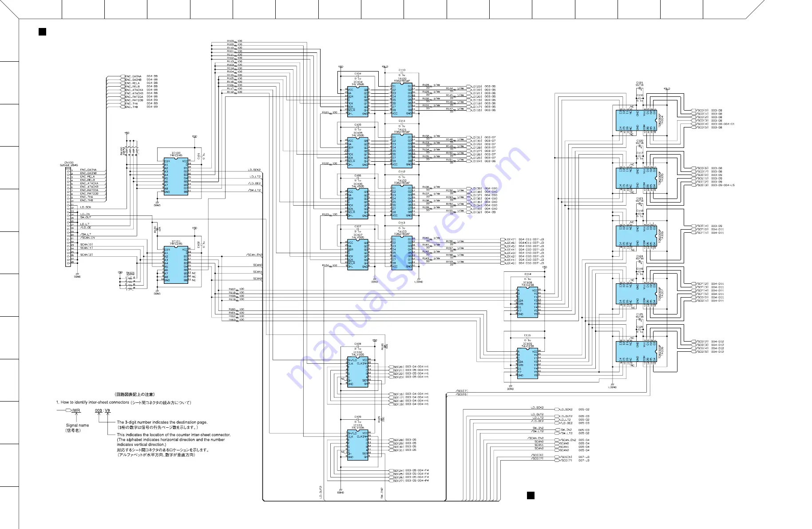Viewport: 812px width, 529px height.
Task: Click the SDI[24] input label
Action: [x=409, y=471]
